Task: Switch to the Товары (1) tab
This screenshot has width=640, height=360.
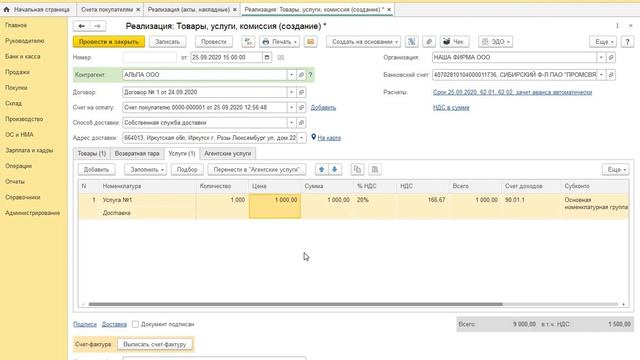Action: click(92, 153)
